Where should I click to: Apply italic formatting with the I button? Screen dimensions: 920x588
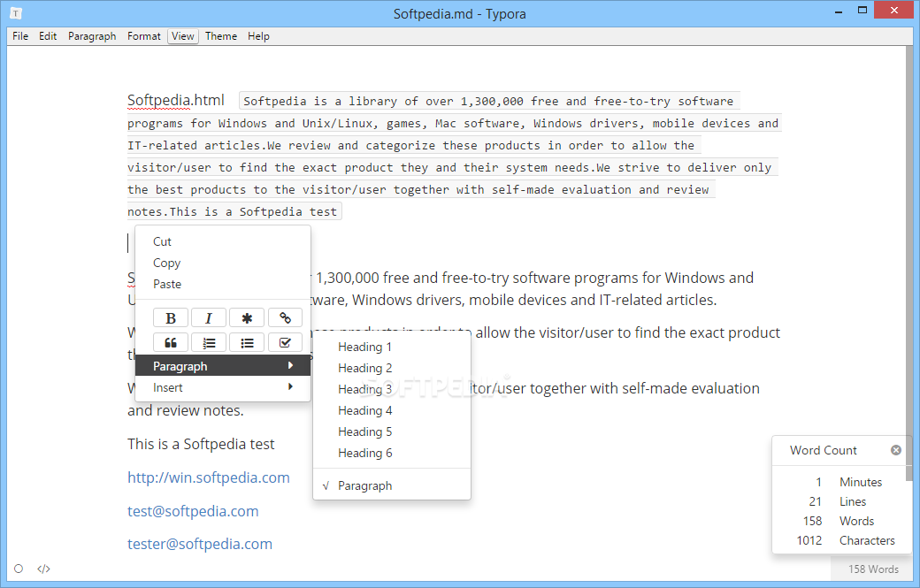[x=208, y=317]
